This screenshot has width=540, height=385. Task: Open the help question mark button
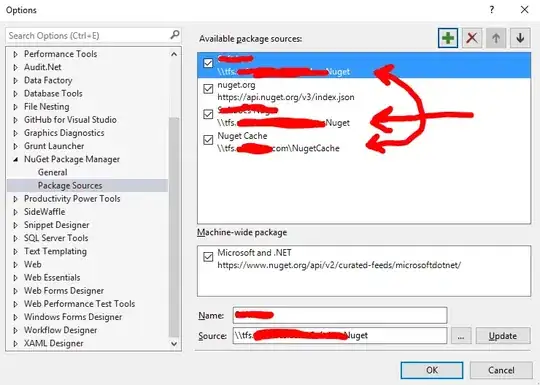[492, 10]
